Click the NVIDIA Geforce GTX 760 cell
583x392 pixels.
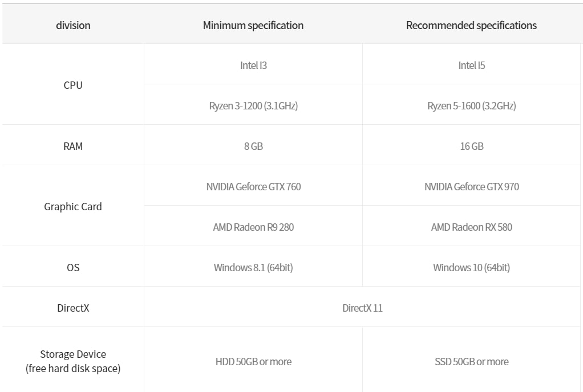[253, 187]
